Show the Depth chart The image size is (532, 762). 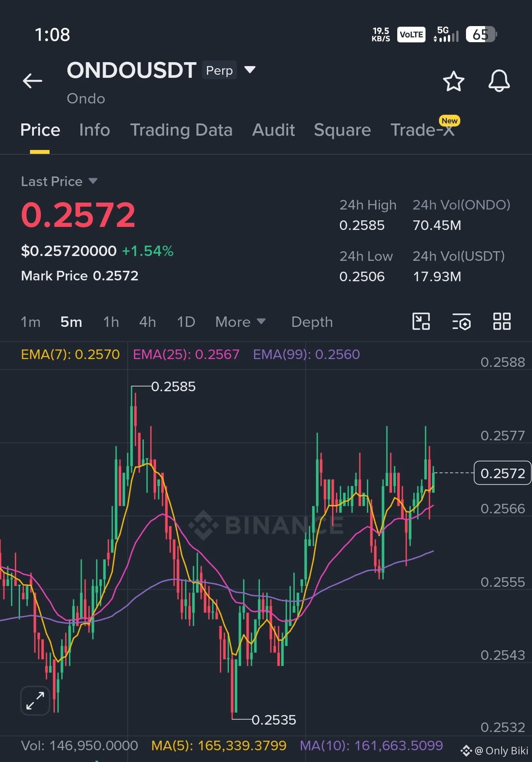(x=312, y=322)
